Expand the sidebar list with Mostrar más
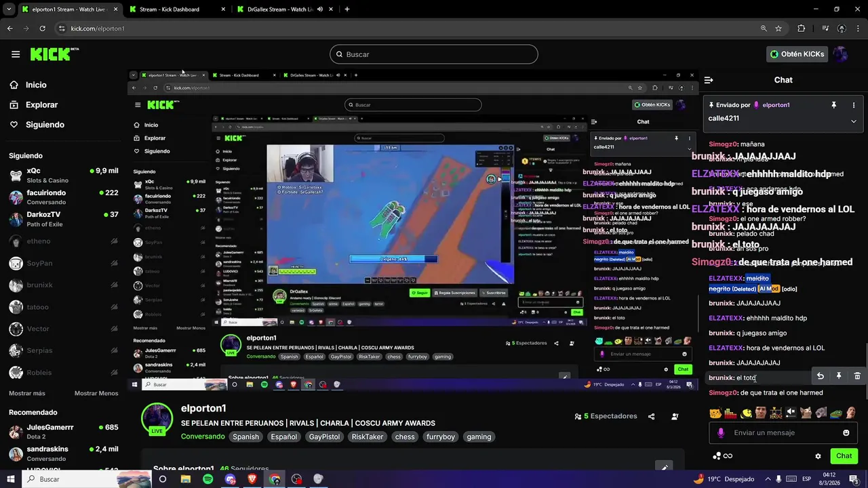The image size is (868, 488). pos(27,393)
